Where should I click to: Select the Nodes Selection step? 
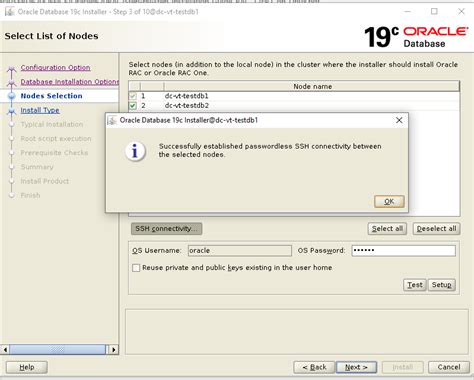point(51,96)
